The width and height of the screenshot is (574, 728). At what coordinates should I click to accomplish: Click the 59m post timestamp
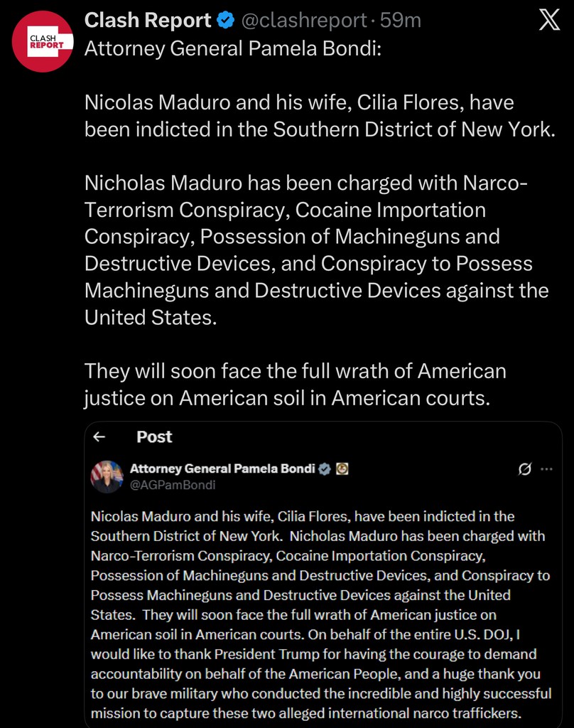coord(401,21)
